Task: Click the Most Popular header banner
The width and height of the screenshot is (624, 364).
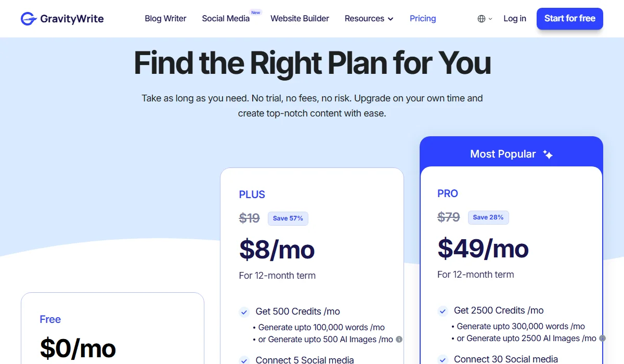Action: tap(502, 154)
